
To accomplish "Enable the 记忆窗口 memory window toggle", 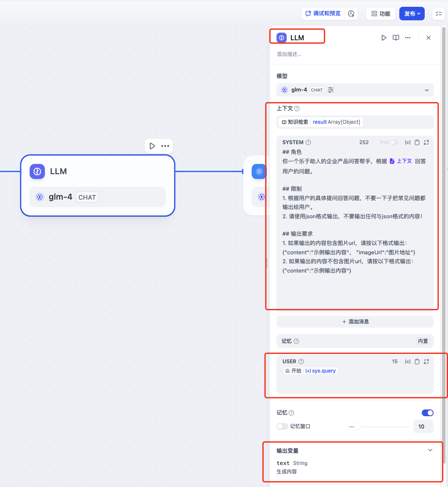I will click(282, 426).
